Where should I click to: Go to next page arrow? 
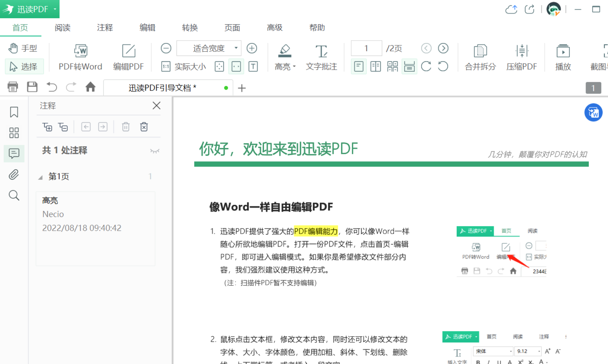(443, 48)
